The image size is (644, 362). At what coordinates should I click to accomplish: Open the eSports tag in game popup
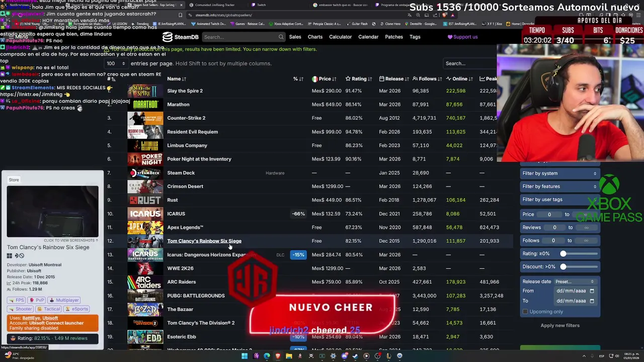(77, 309)
